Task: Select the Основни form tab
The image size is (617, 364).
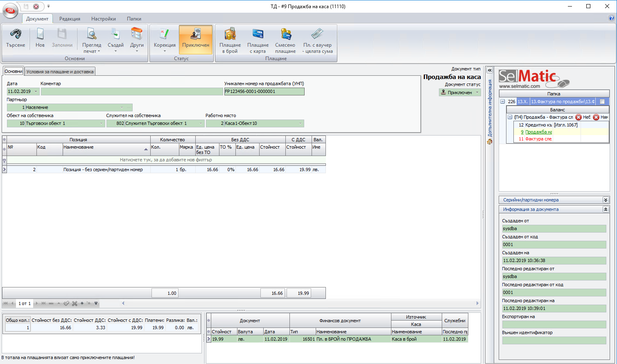Action: coord(14,71)
